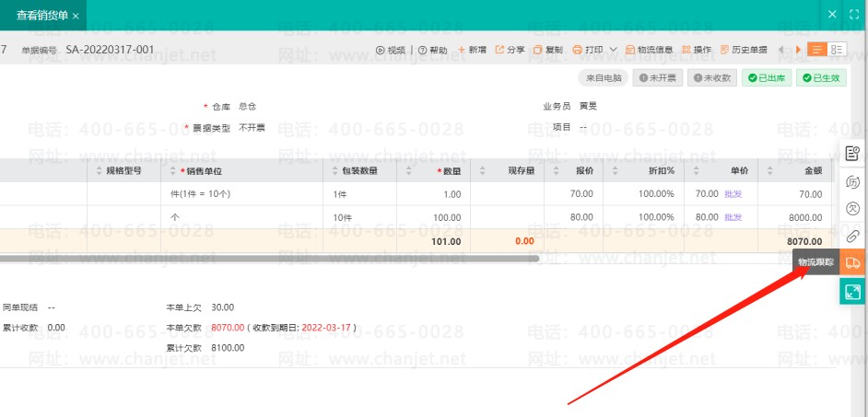Click the 已出库 status badge
The width and height of the screenshot is (868, 417).
coord(767,78)
